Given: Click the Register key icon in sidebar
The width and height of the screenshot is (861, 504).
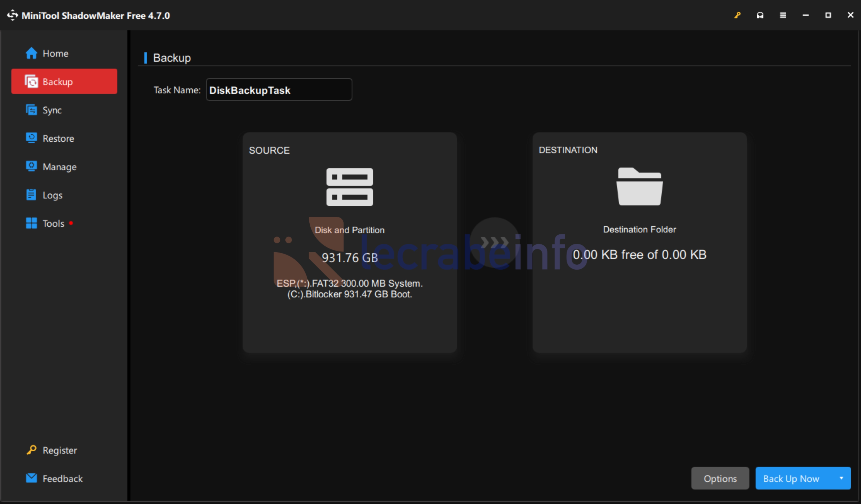Looking at the screenshot, I should [x=32, y=450].
